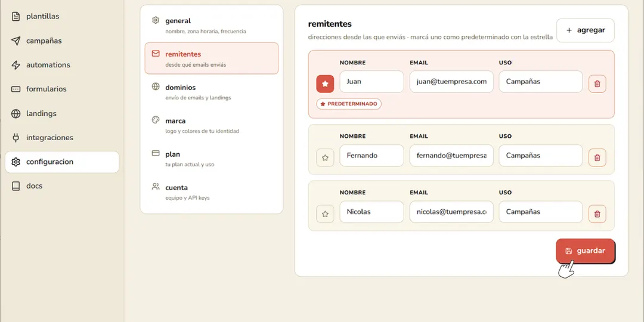Switch to the general settings tab
Image resolution: width=644 pixels, height=322 pixels.
click(212, 25)
